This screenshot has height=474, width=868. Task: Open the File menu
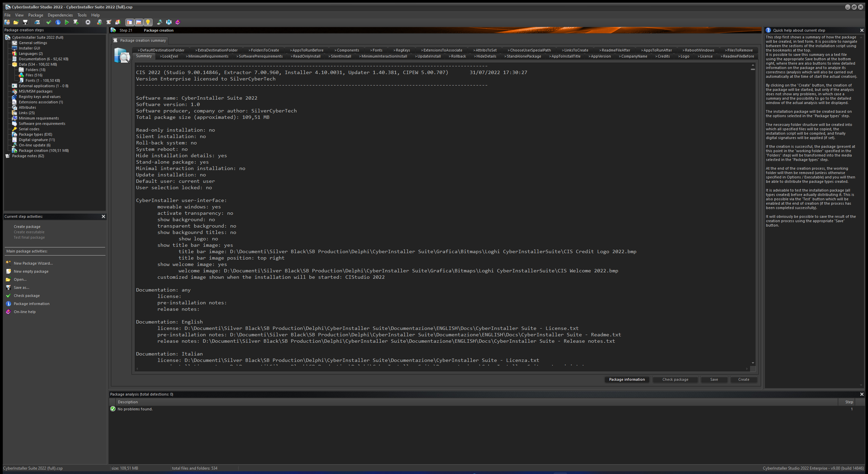(x=7, y=15)
